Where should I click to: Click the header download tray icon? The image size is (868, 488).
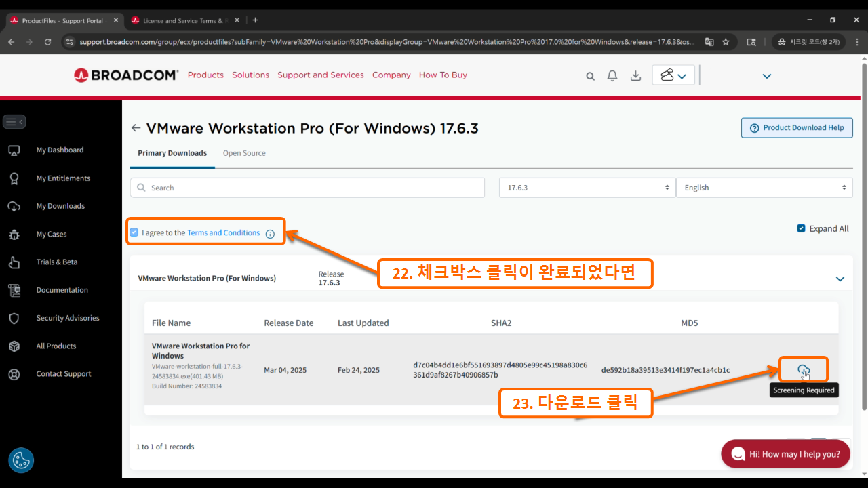point(635,75)
